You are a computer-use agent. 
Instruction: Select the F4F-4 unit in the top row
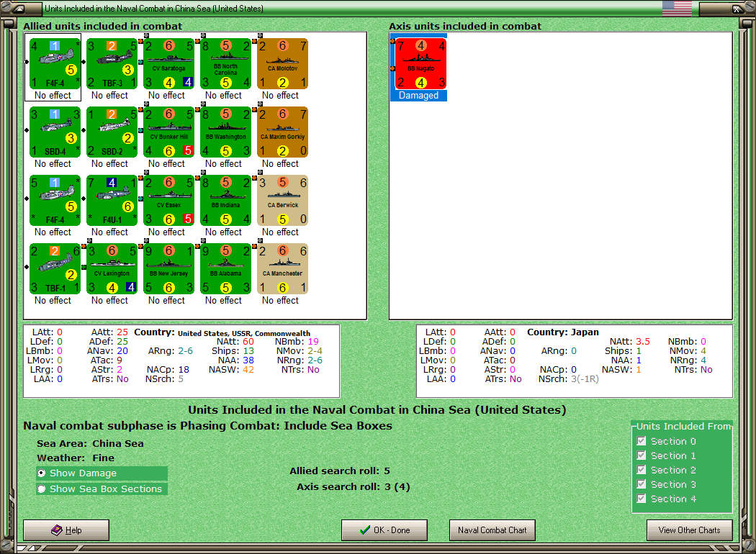55,63
